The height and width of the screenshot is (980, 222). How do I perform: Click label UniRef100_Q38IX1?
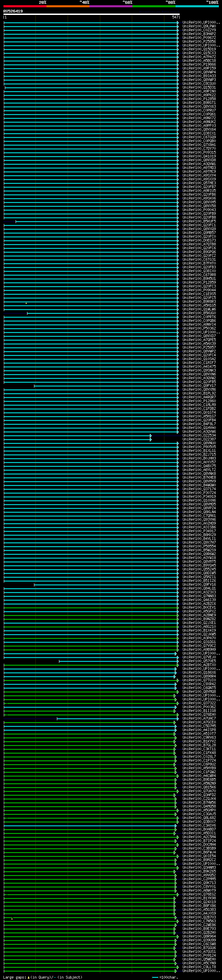pyautogui.click(x=199, y=133)
